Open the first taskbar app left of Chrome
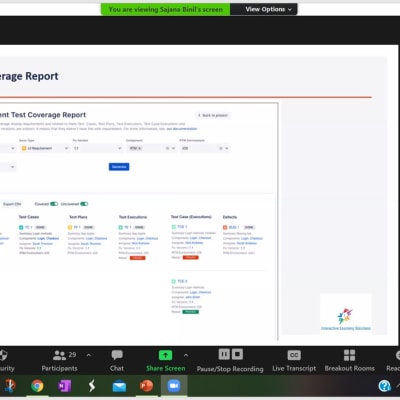The width and height of the screenshot is (400, 400). (9, 386)
